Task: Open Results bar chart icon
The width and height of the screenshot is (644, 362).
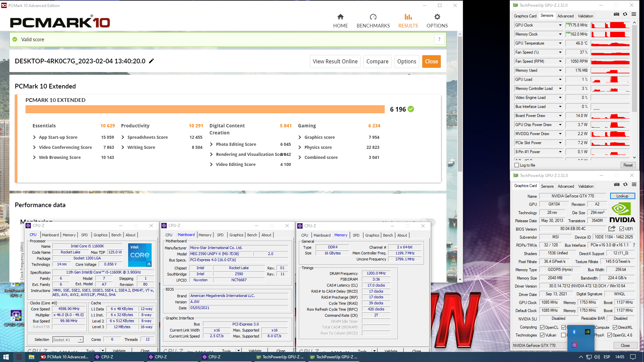Action: (x=408, y=17)
